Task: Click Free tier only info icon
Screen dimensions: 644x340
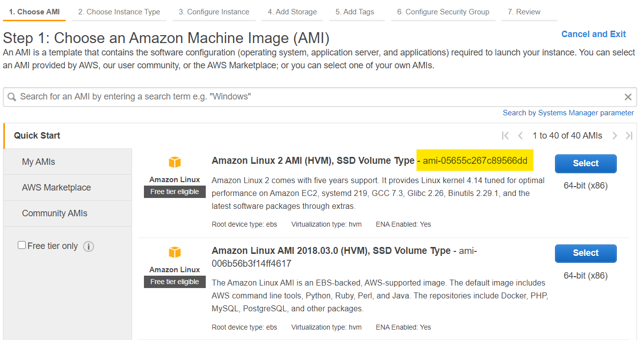Action: point(89,246)
